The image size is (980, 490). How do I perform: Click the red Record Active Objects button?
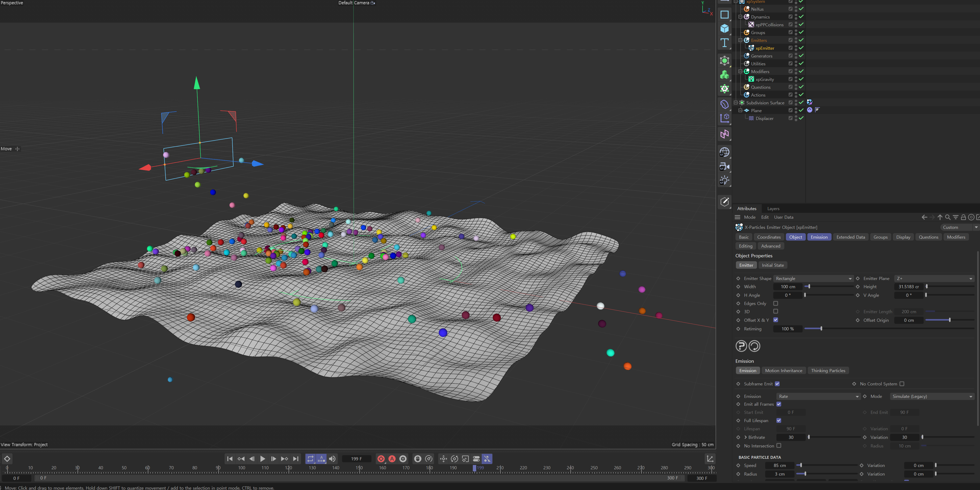click(x=381, y=459)
